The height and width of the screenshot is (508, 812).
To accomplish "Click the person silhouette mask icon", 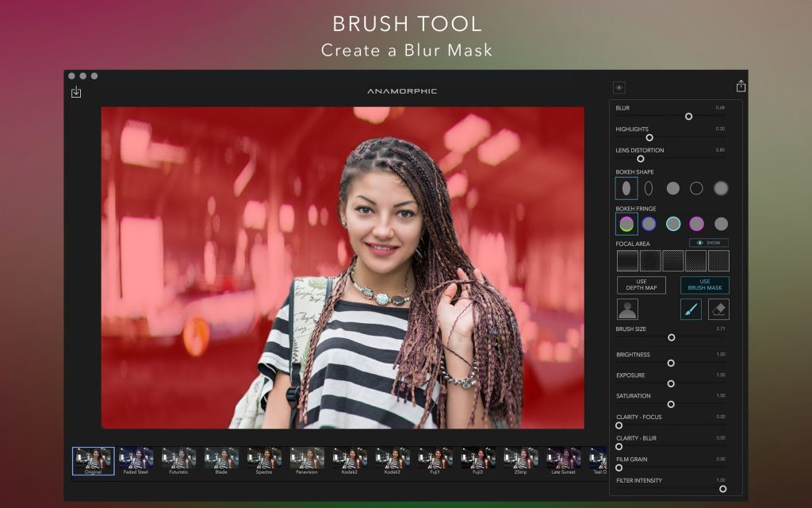I will tap(626, 310).
